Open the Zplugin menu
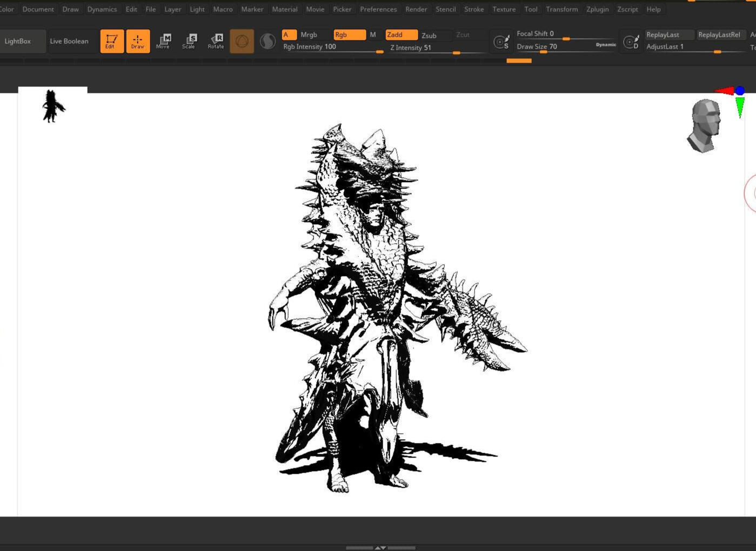This screenshot has width=756, height=551. tap(597, 9)
